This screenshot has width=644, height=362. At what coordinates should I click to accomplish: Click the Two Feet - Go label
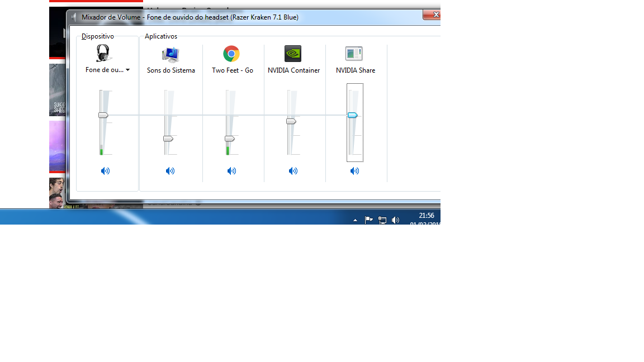coord(233,70)
